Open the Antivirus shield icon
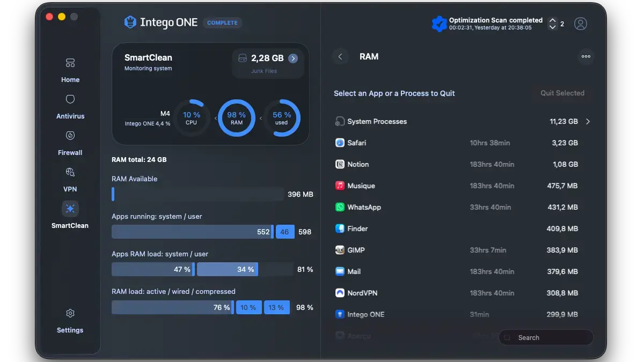This screenshot has height=362, width=644. 70,100
